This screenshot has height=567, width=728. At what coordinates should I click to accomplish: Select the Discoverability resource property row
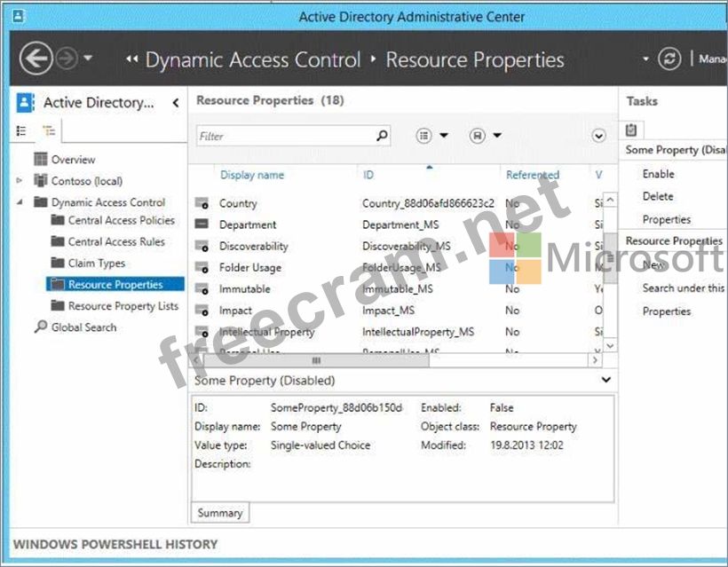pyautogui.click(x=397, y=246)
